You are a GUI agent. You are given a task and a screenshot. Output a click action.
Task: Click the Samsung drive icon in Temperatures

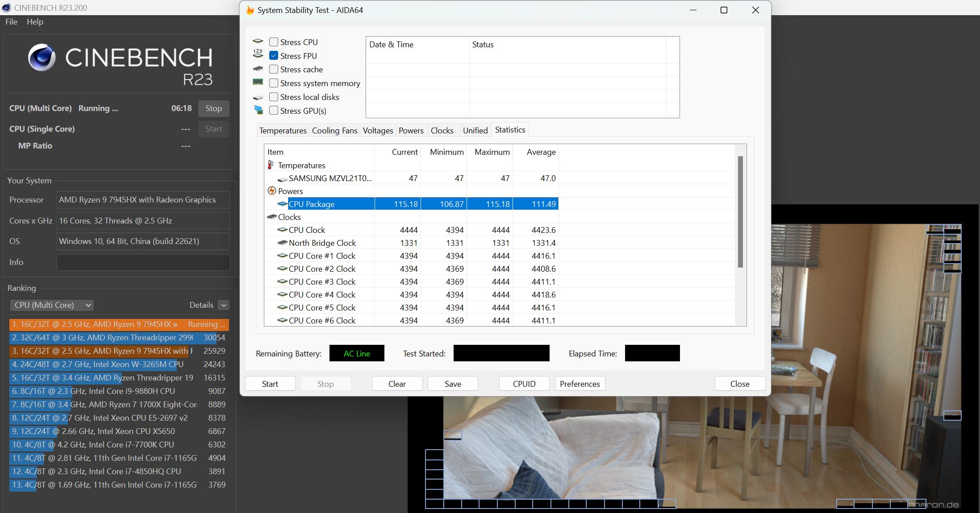point(282,179)
